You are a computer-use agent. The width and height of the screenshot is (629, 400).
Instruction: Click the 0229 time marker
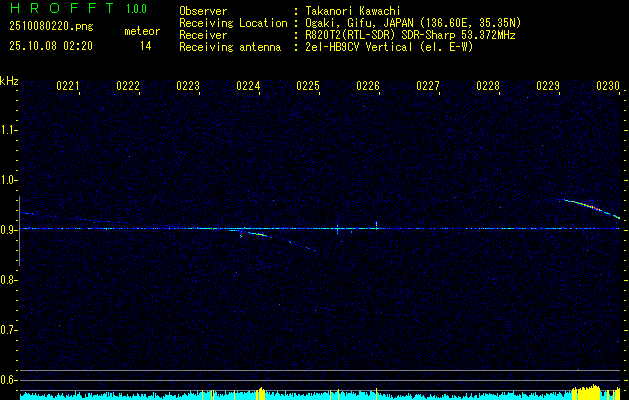pyautogui.click(x=548, y=85)
